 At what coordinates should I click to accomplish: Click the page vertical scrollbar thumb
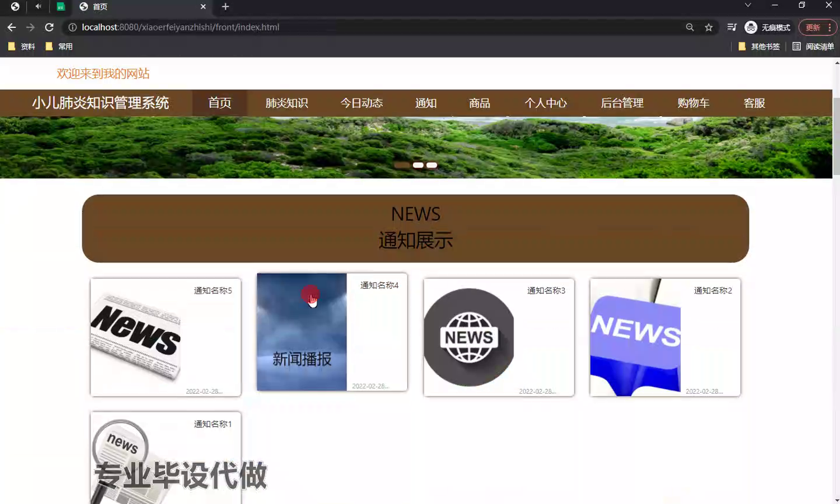(836, 135)
